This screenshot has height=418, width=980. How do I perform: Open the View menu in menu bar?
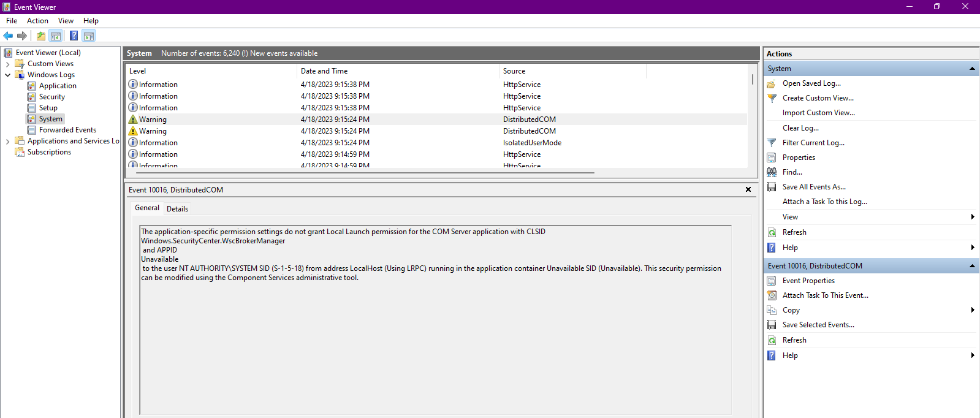(66, 21)
